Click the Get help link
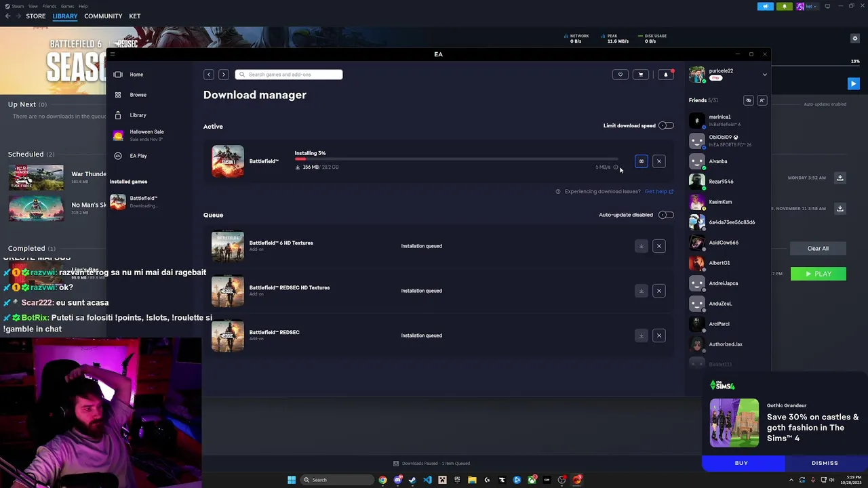This screenshot has height=488, width=868. tap(658, 192)
